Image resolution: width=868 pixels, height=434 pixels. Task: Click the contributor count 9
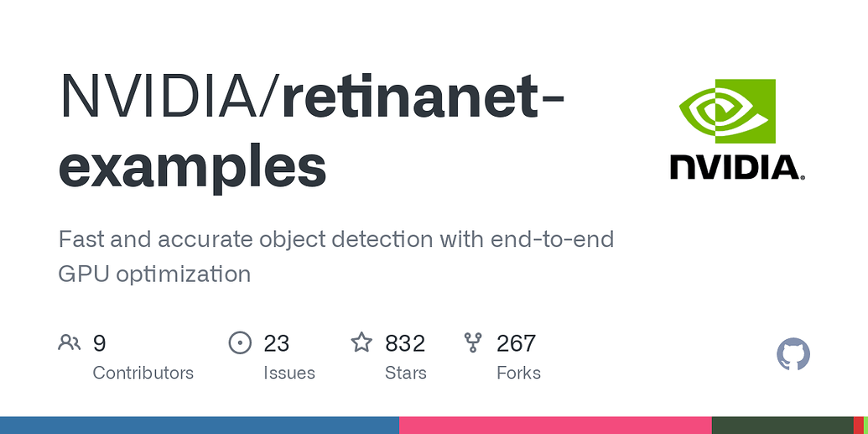(x=99, y=343)
